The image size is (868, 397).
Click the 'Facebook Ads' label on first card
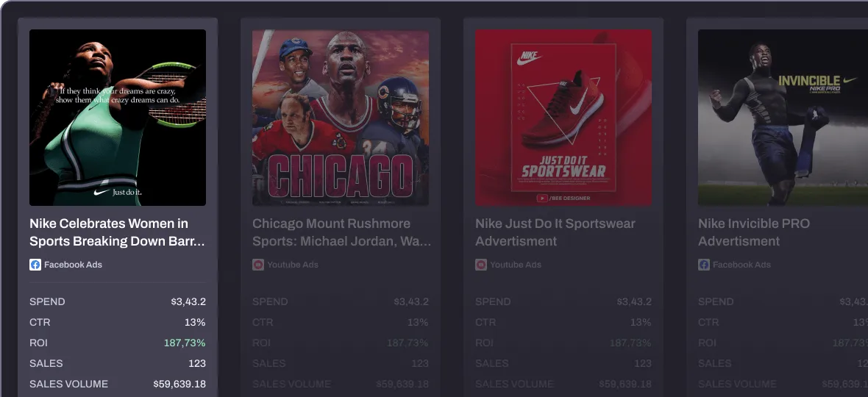pos(73,265)
